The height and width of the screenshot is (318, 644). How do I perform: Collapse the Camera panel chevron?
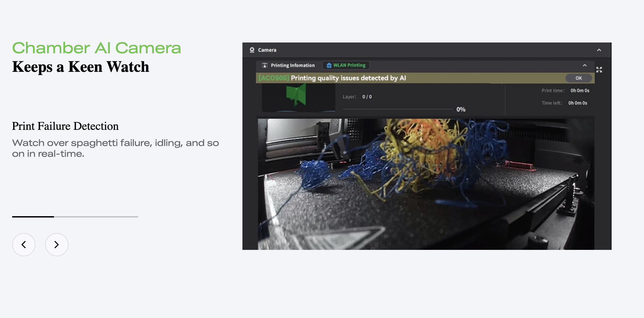(599, 50)
